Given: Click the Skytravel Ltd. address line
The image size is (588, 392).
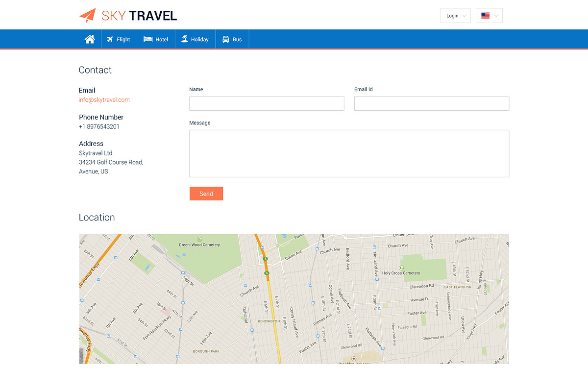Looking at the screenshot, I should 97,153.
